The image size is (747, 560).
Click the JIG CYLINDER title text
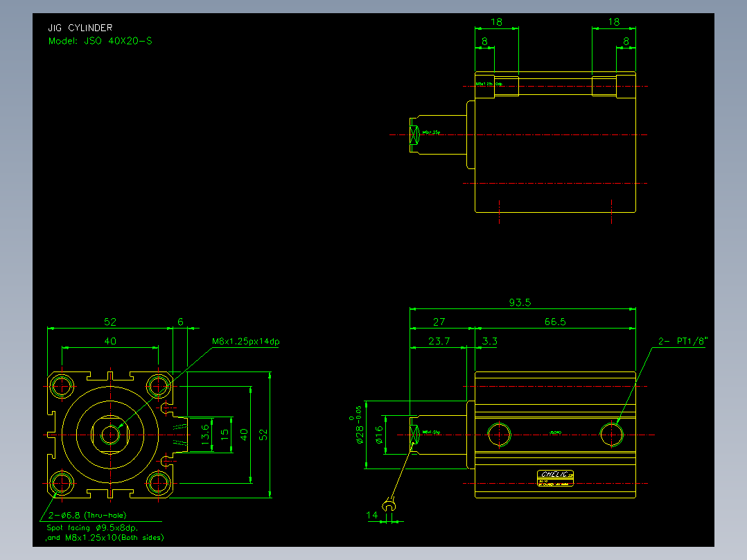(80, 28)
